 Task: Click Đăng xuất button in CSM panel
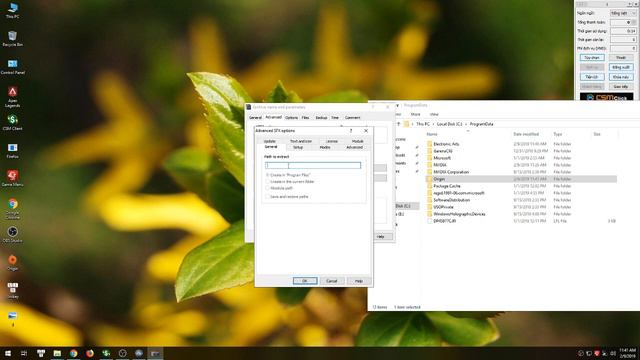click(x=621, y=67)
